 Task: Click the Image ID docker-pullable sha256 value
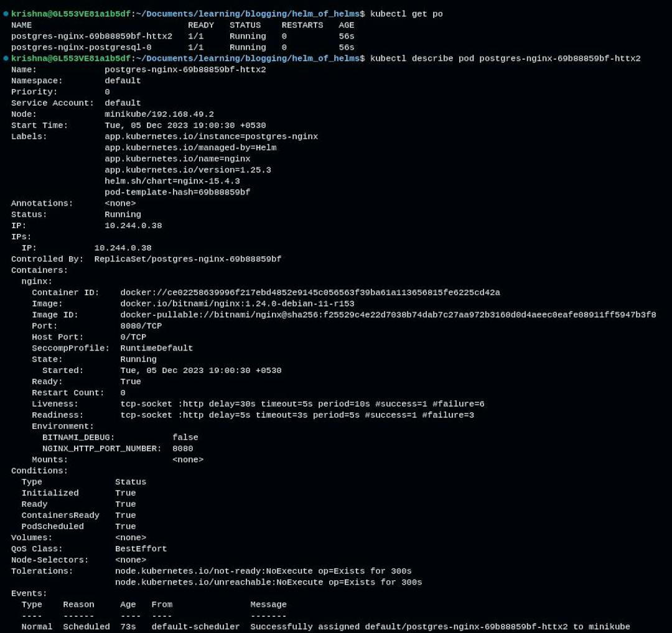388,315
